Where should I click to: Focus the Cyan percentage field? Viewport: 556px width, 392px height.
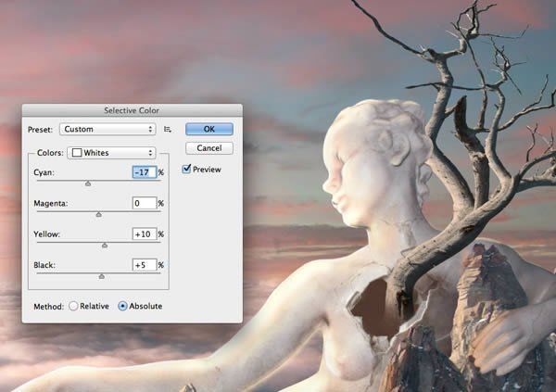[145, 172]
